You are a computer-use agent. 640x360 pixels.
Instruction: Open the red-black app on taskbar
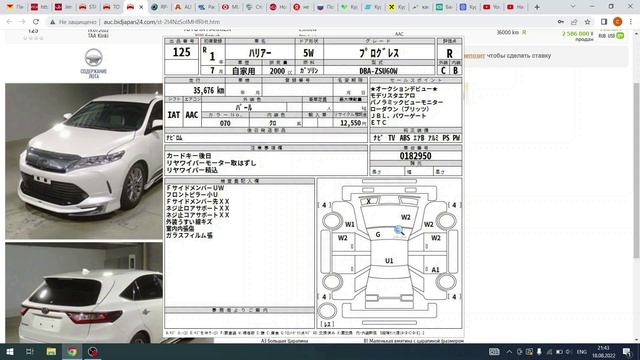[x=93, y=351]
